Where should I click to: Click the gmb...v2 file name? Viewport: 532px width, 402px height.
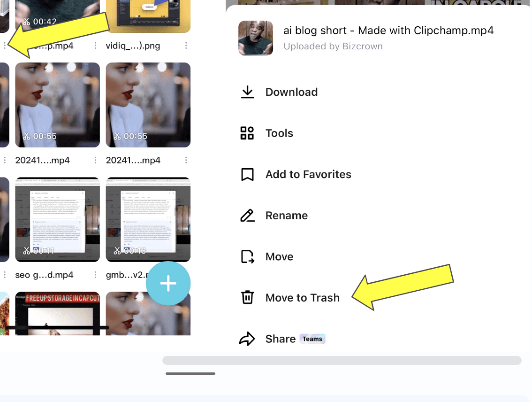click(126, 275)
